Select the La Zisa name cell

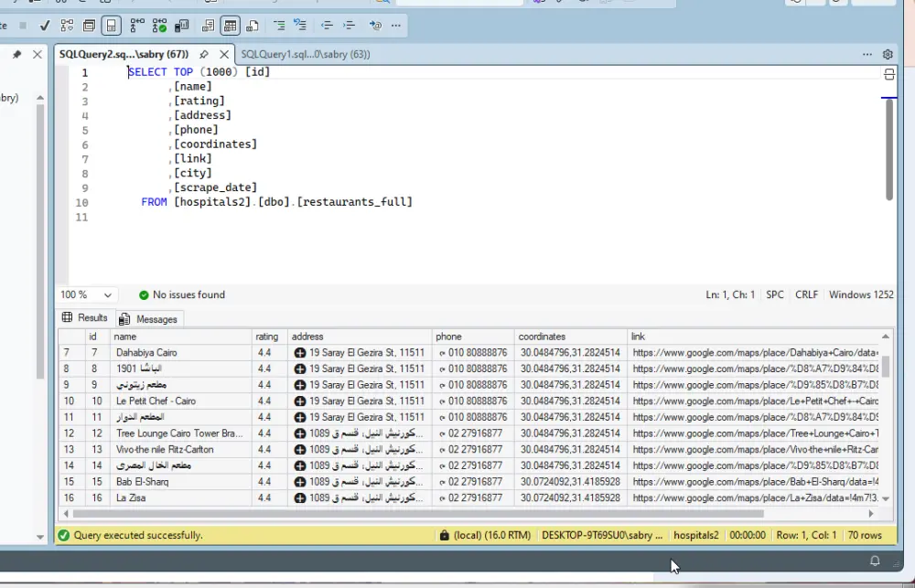pyautogui.click(x=180, y=498)
